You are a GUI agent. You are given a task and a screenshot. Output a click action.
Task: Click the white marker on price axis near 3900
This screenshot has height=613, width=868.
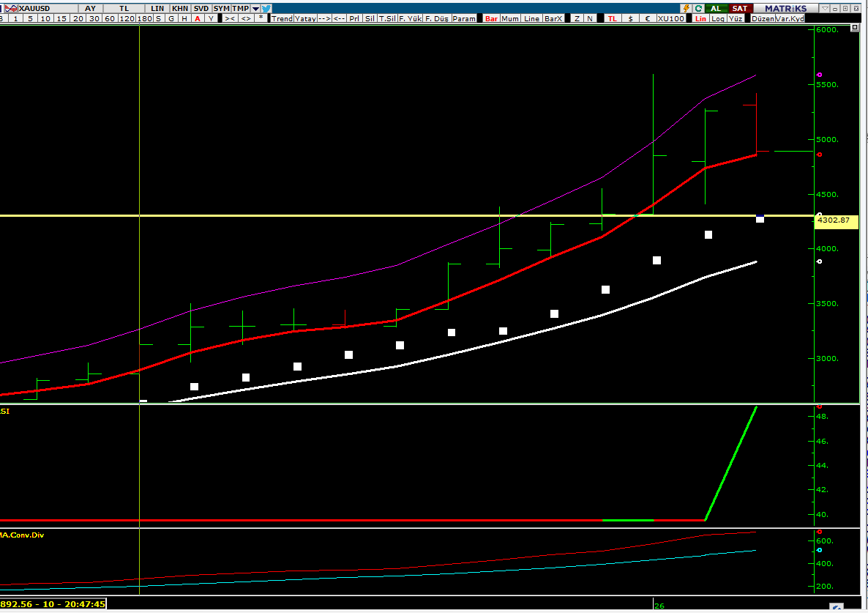click(820, 261)
